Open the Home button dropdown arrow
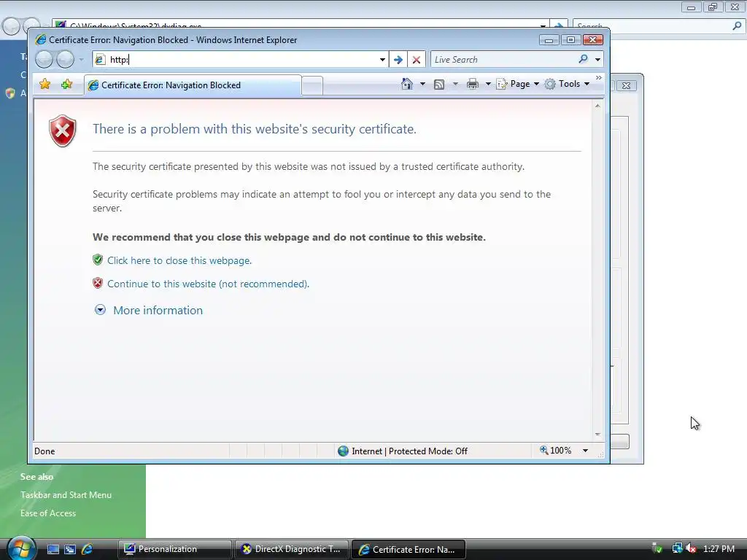 tap(422, 85)
